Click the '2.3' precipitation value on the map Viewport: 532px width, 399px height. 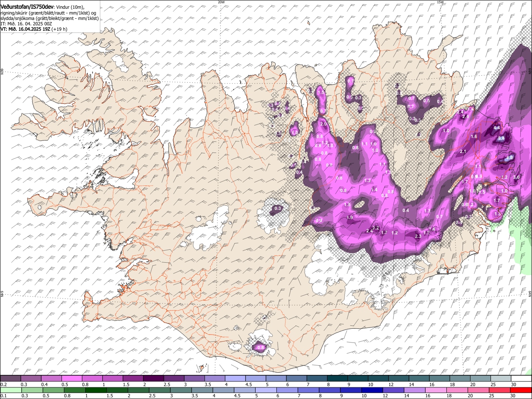[418, 236]
